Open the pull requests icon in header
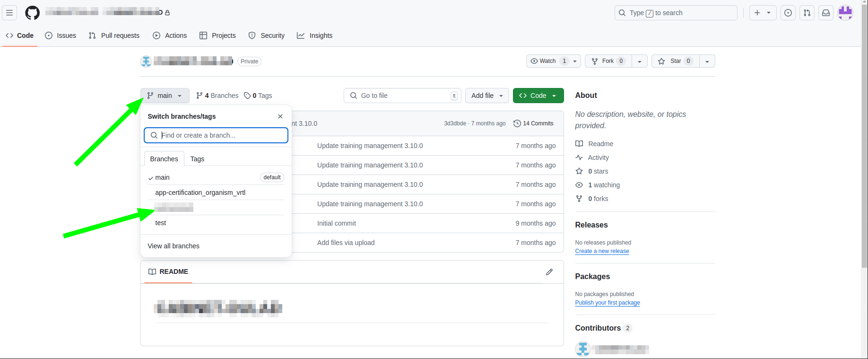 coord(807,13)
